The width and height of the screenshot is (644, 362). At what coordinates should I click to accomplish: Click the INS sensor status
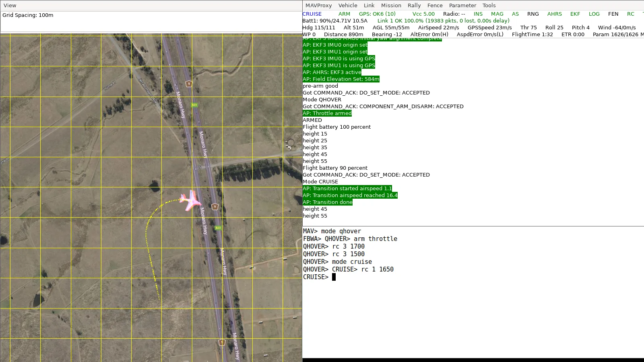coord(478,14)
